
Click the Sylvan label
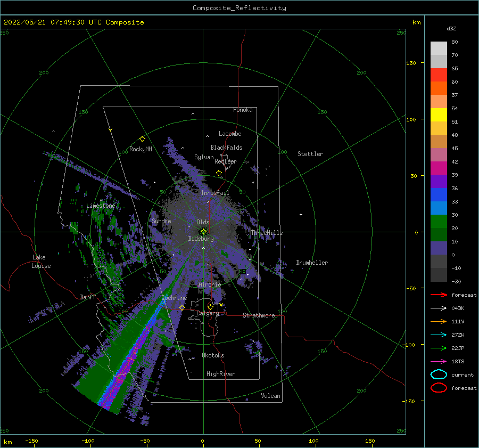tap(204, 158)
